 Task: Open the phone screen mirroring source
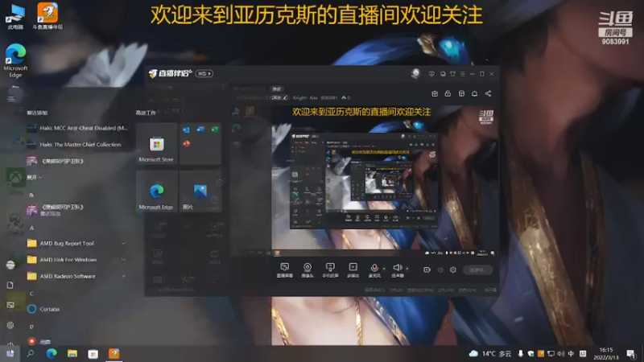tap(330, 269)
